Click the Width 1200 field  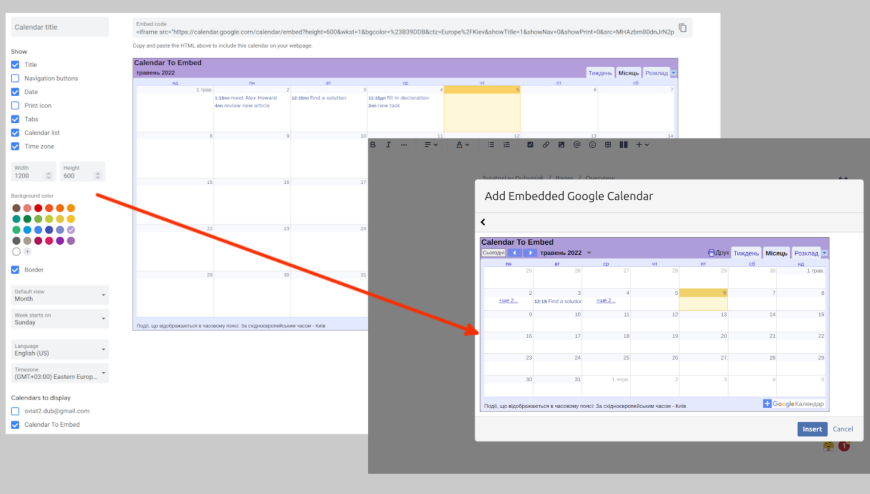click(33, 172)
